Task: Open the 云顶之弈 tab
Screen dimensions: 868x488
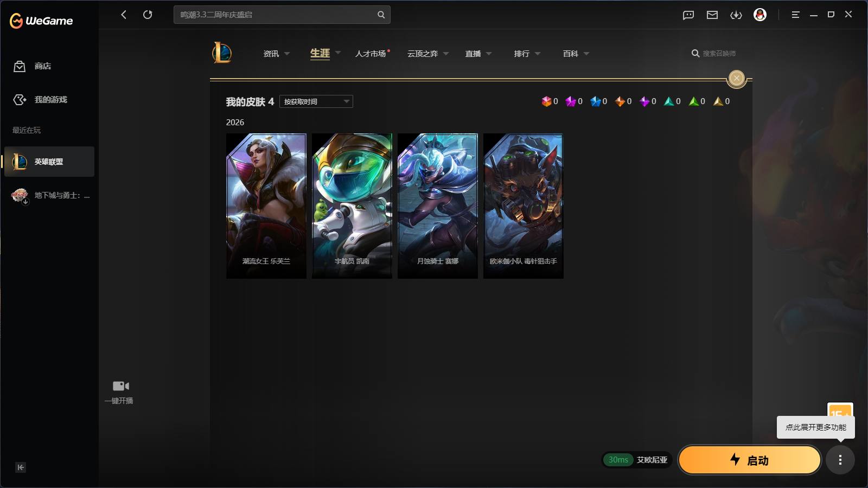Action: pos(423,54)
